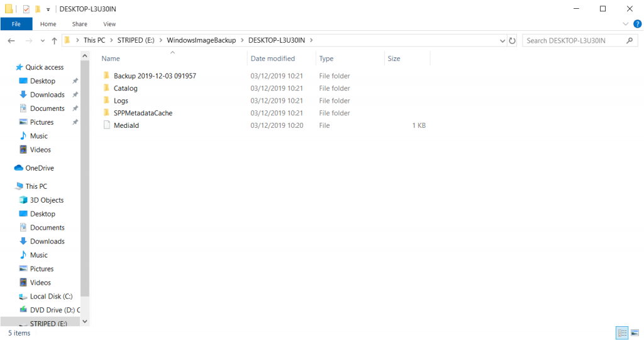
Task: Sort by the Type column header
Action: [x=350, y=59]
